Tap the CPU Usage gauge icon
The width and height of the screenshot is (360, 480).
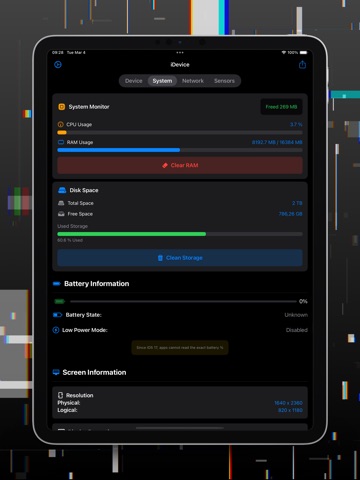coord(61,124)
